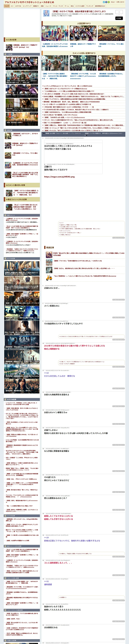Open popular article No.1 ゴールドマンサックス thumbnail

[55, 33]
